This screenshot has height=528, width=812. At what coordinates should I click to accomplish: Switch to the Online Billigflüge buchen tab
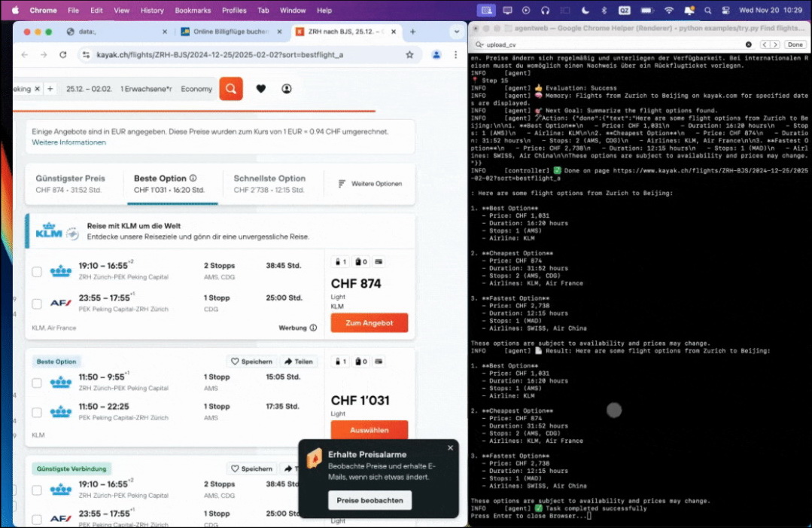point(231,32)
